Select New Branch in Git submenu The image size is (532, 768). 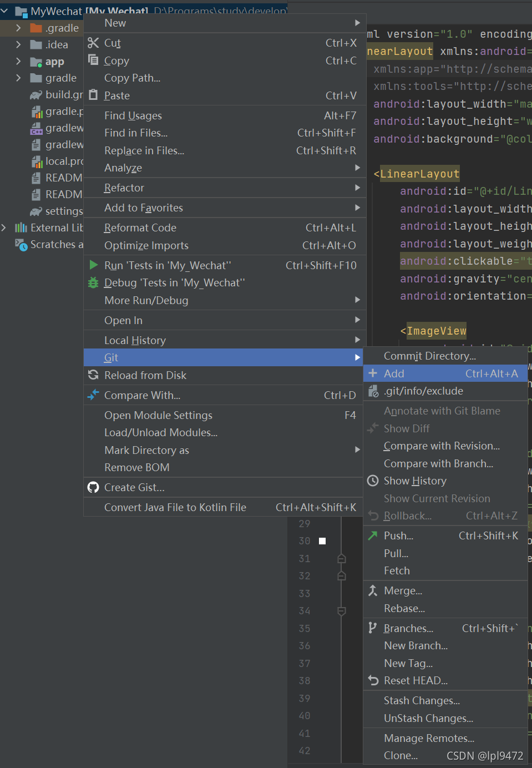coord(445,645)
